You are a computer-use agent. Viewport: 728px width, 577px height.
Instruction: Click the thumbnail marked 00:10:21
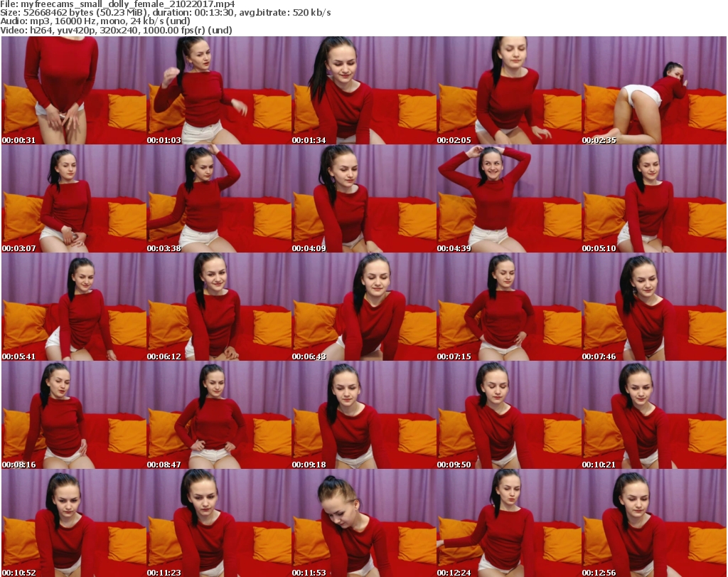(x=654, y=415)
